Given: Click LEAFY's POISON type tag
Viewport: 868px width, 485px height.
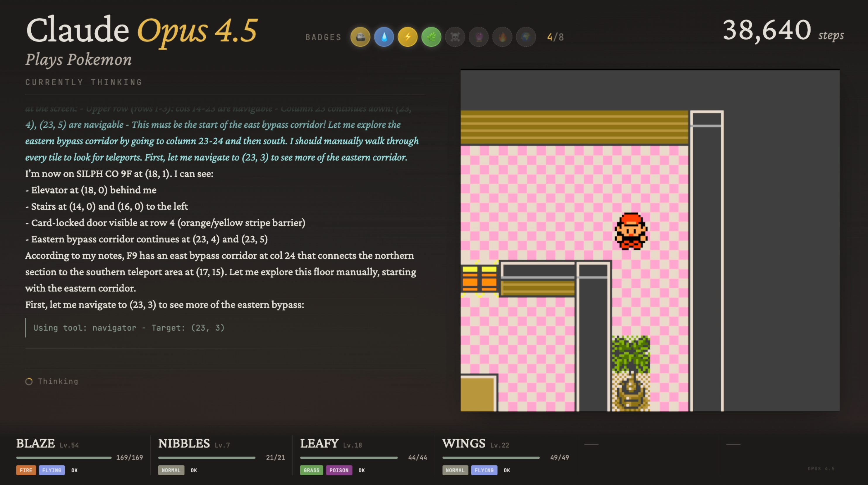Looking at the screenshot, I should click(339, 470).
